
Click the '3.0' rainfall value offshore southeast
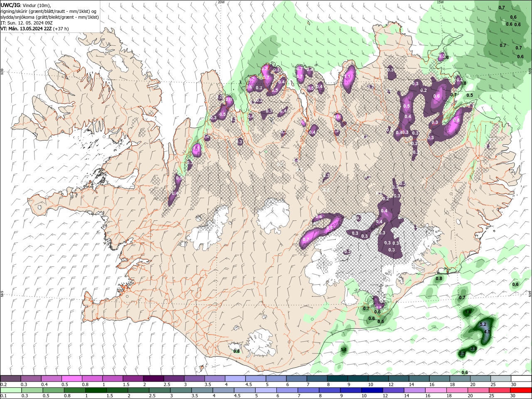(x=473, y=349)
